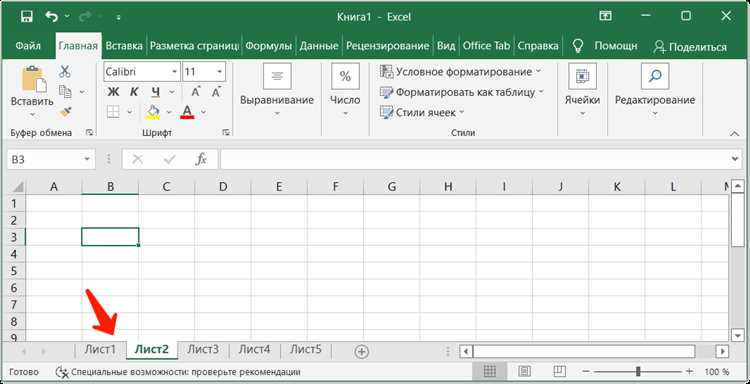Click the Copy icon in clipboard group
Viewport: 750px width, 384px height.
65,91
